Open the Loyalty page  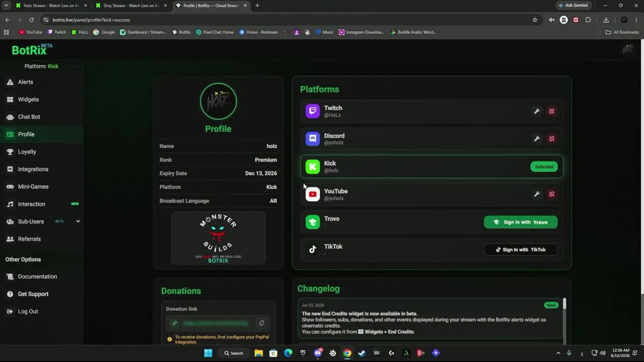[42, 152]
